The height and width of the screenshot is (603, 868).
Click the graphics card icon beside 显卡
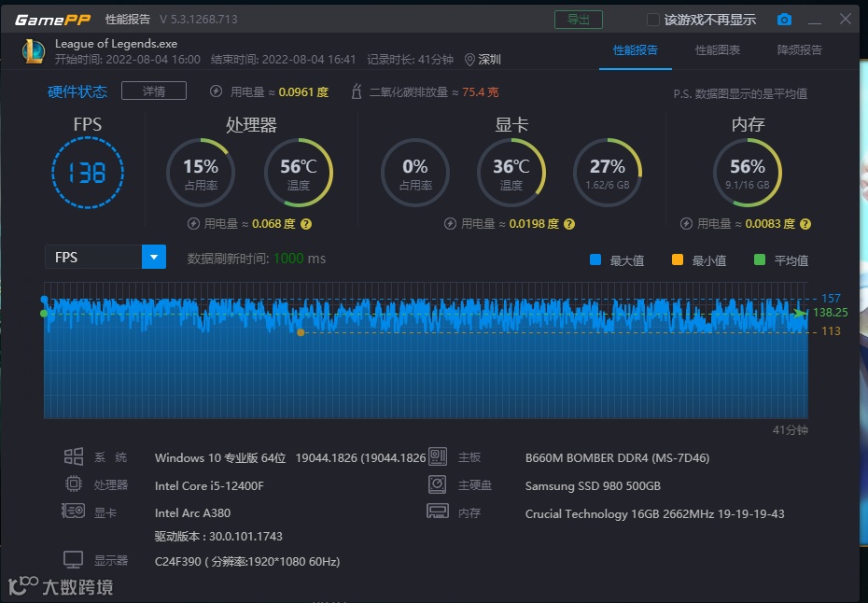73,511
